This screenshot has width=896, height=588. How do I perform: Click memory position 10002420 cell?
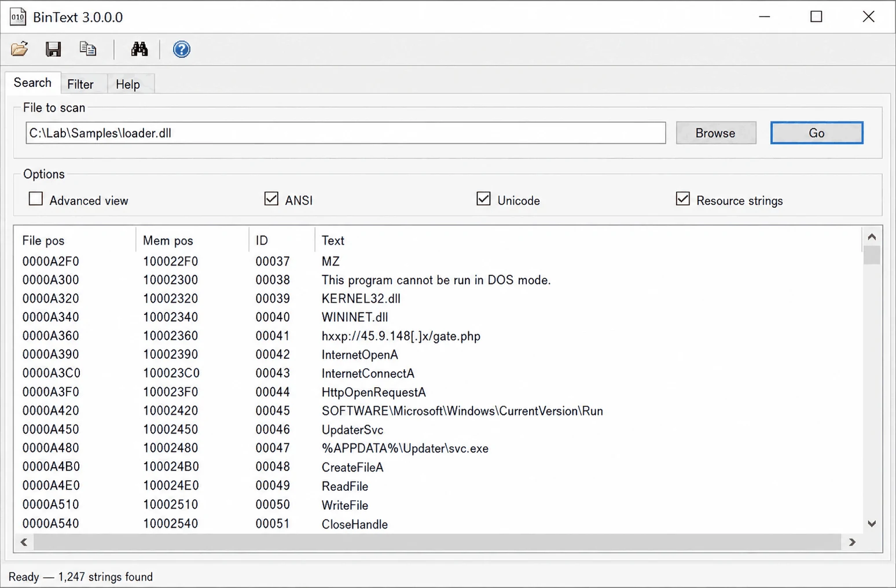coord(170,411)
